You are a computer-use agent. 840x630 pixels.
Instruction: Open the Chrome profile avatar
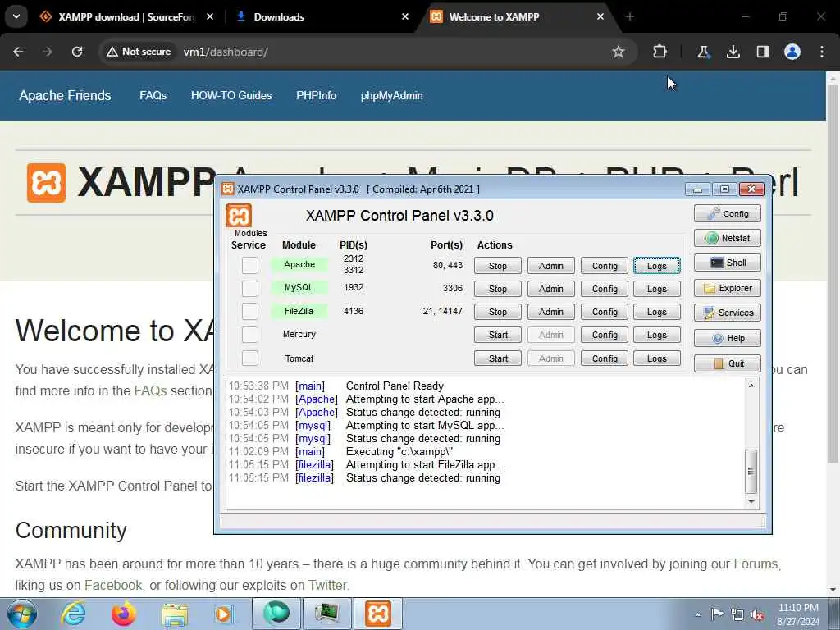792,52
